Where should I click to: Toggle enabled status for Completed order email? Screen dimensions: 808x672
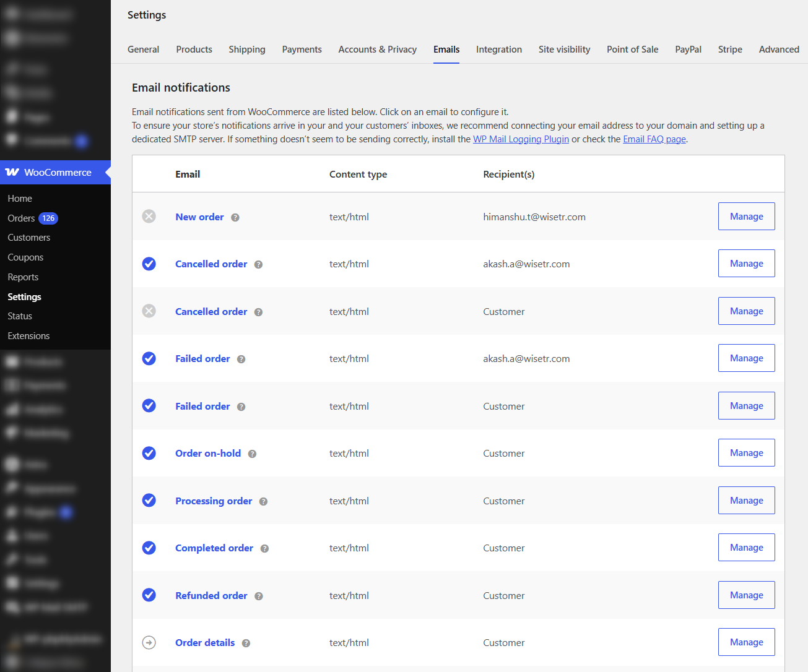[x=149, y=548]
